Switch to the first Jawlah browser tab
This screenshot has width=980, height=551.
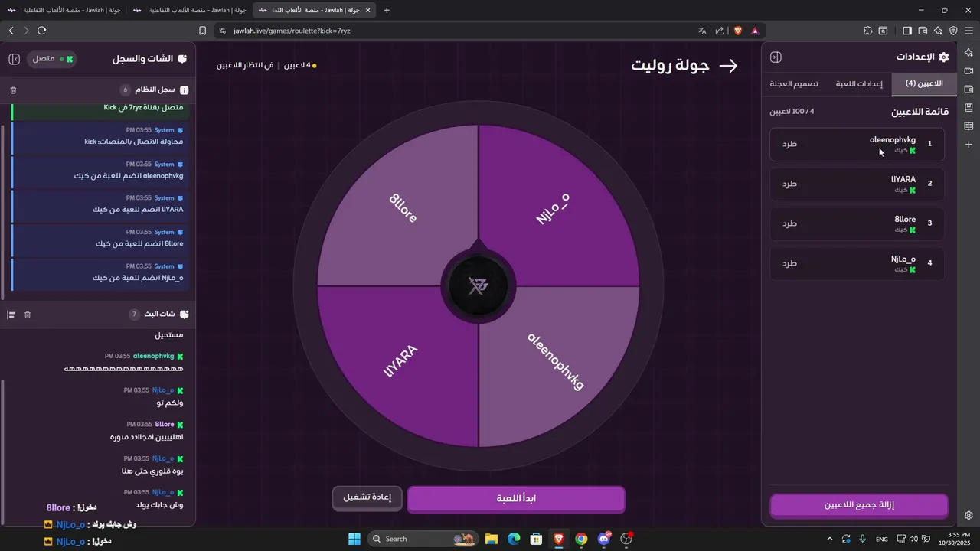click(x=66, y=10)
